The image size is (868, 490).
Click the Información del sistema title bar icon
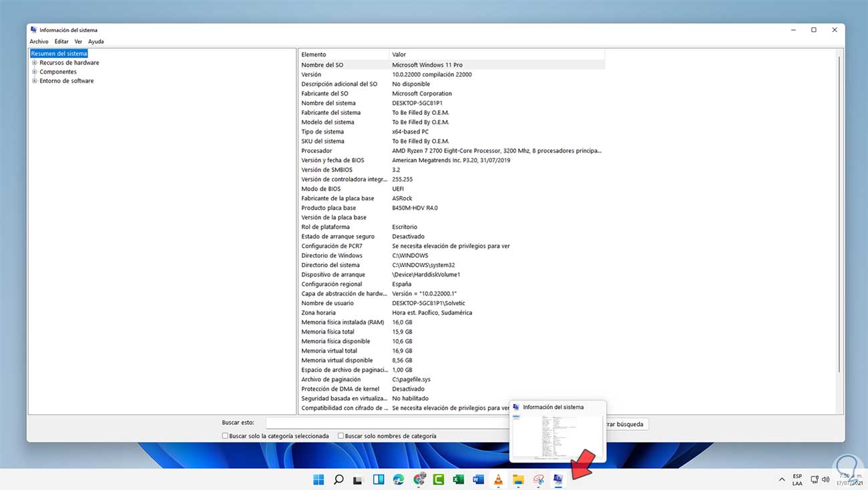[33, 30]
